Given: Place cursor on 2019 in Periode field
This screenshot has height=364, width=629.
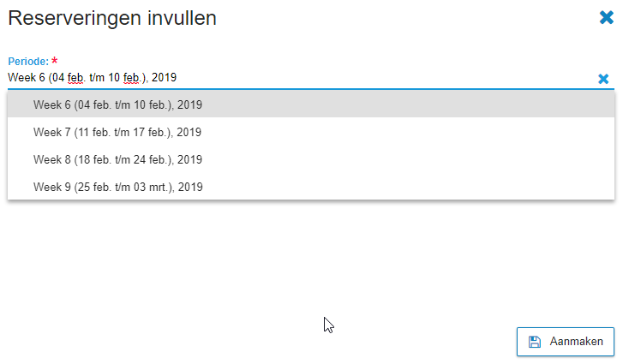Looking at the screenshot, I should coord(164,77).
